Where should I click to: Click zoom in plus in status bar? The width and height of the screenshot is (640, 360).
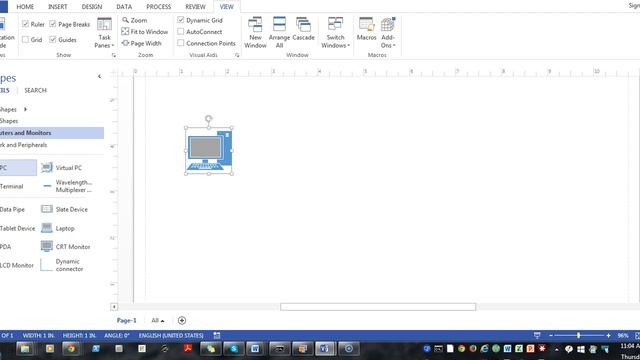(x=608, y=335)
